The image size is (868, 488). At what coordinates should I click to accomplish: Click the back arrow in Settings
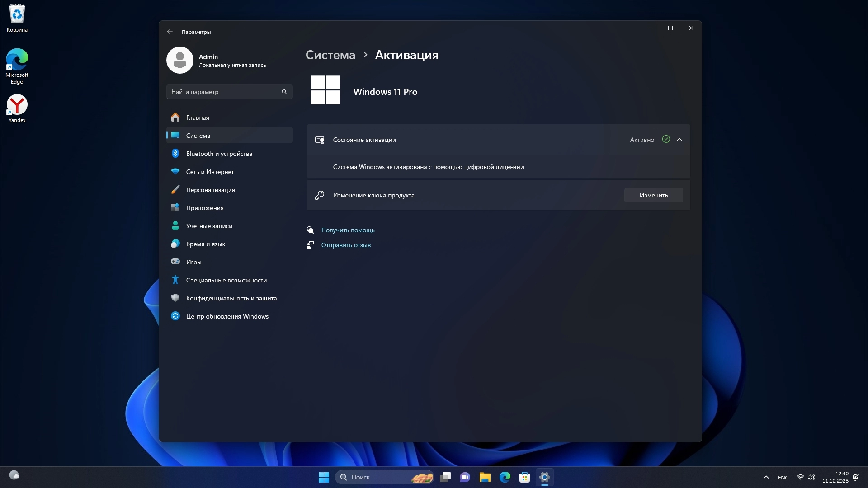pyautogui.click(x=170, y=32)
